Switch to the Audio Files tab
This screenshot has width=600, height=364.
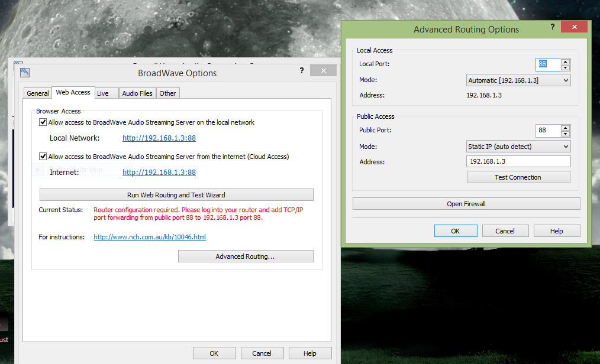(137, 93)
